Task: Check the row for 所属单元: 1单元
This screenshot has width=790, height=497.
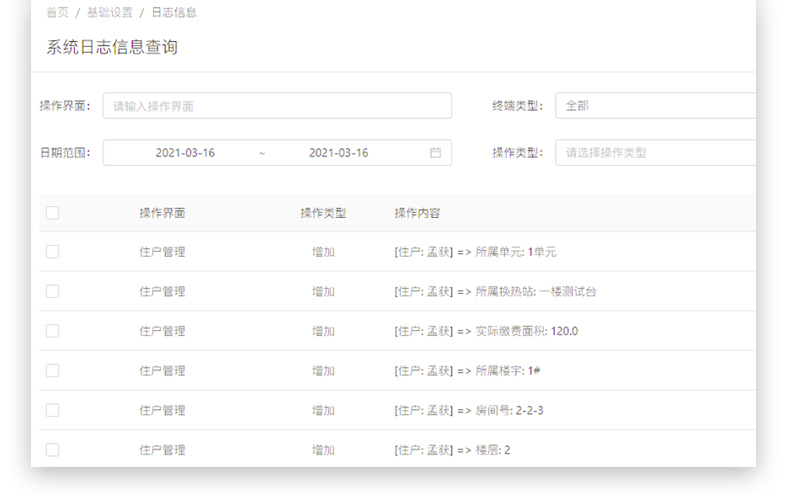Action: coord(52,252)
